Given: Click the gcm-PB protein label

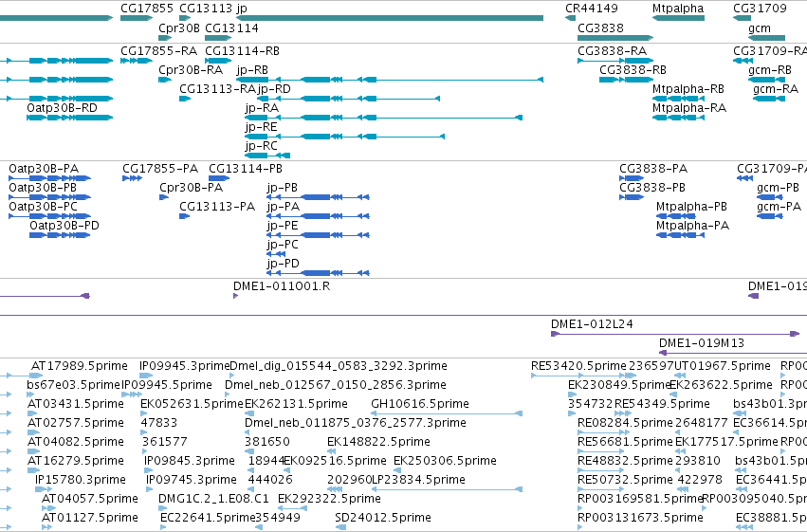Looking at the screenshot, I should coord(778,189).
